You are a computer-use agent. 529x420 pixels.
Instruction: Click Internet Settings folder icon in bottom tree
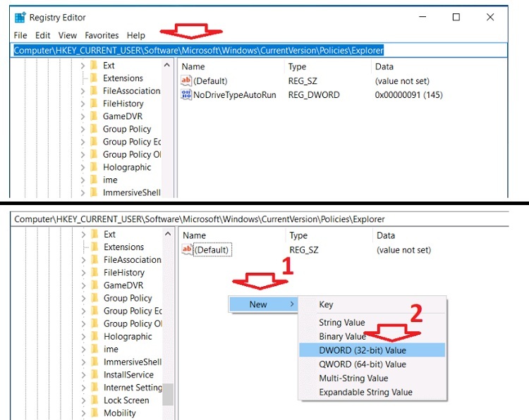tap(95, 388)
